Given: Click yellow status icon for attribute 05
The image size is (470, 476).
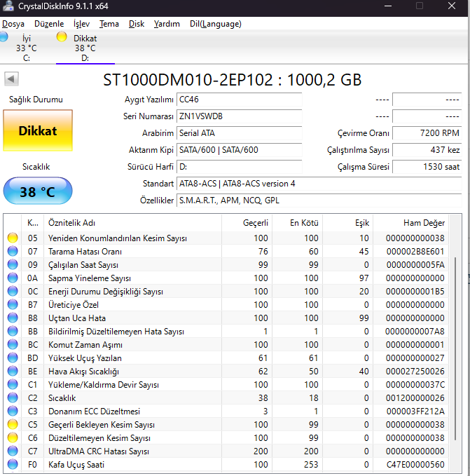Looking at the screenshot, I should pos(13,238).
